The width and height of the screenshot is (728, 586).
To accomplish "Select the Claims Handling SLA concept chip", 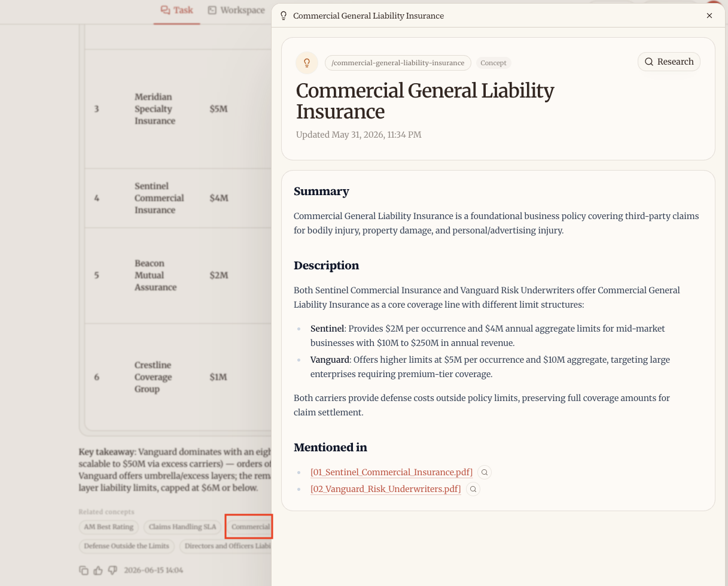I will coord(182,527).
